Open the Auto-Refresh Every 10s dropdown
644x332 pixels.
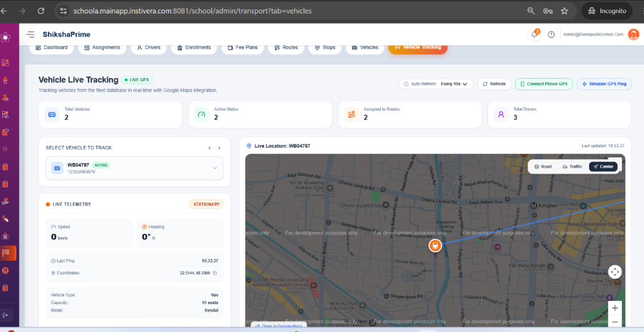point(436,84)
